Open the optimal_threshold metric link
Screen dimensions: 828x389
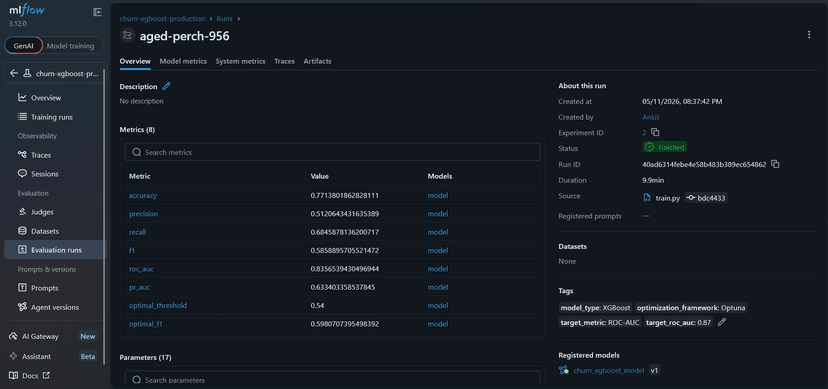[158, 306]
